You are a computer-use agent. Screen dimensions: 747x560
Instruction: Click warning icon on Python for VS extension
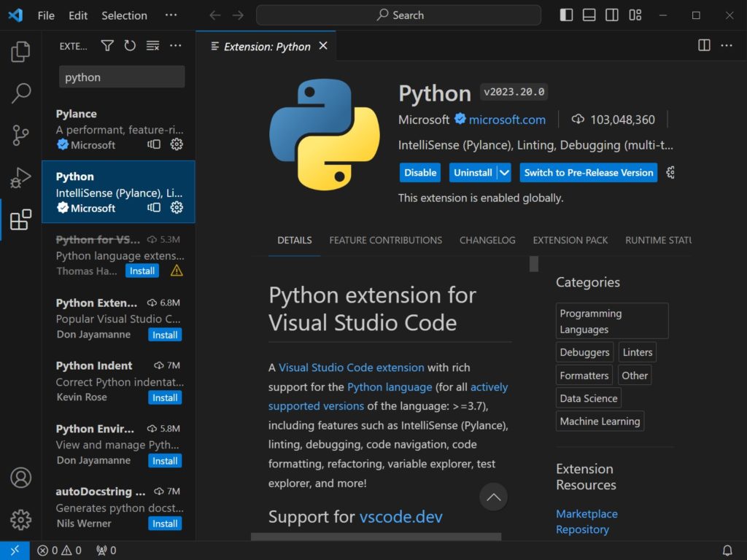click(177, 271)
